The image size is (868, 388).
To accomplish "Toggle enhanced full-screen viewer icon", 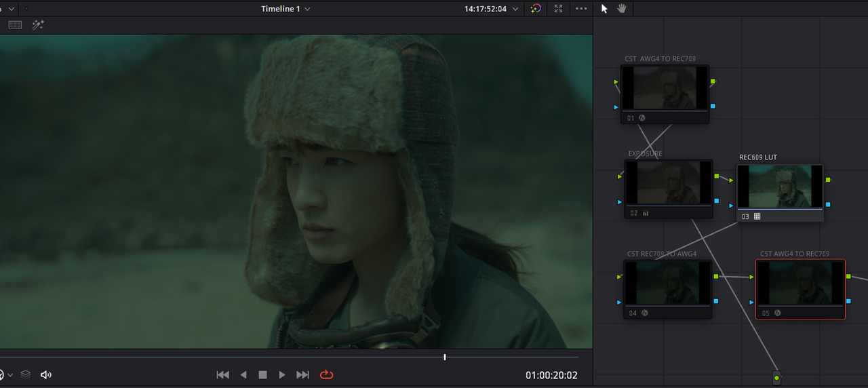I will pyautogui.click(x=558, y=9).
